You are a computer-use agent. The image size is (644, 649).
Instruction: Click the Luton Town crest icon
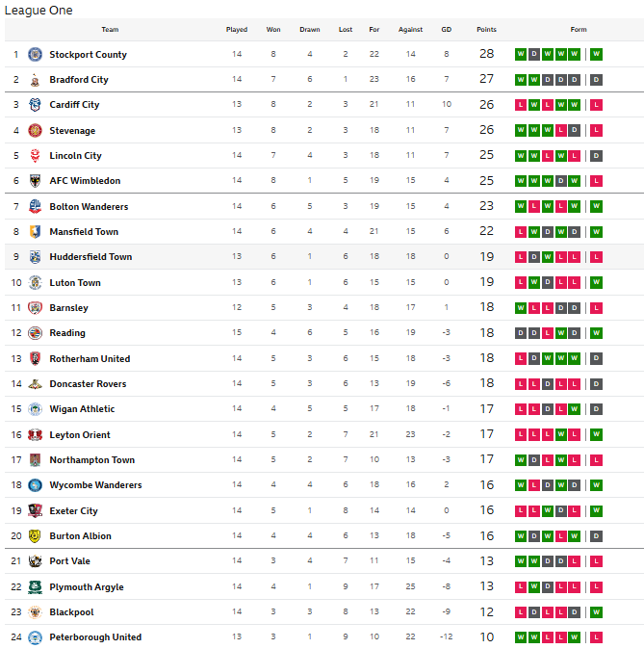pos(36,283)
